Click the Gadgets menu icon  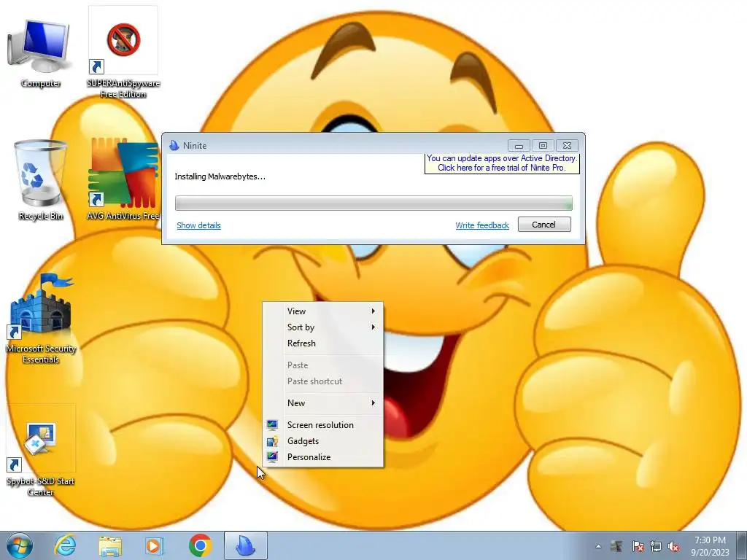tap(272, 441)
